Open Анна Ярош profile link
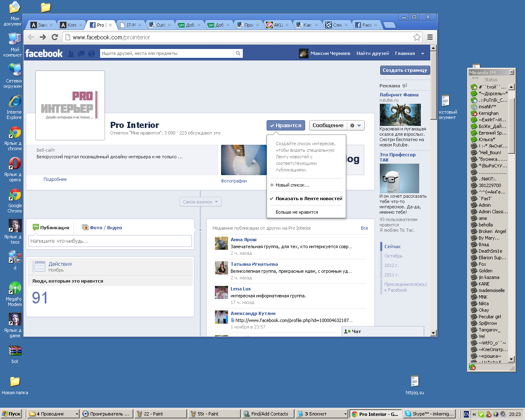 pyautogui.click(x=244, y=240)
